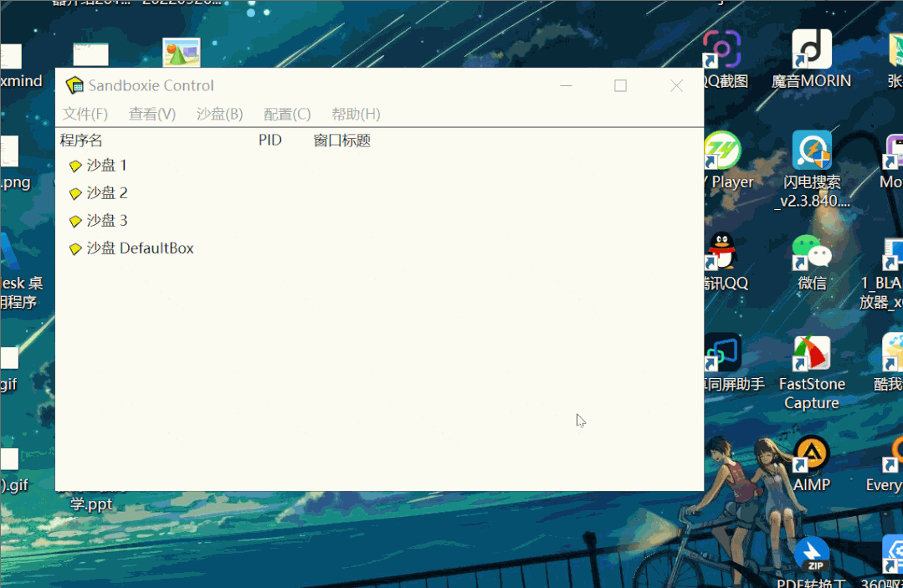This screenshot has height=588, width=903.
Task: Click the PID column header
Action: click(x=270, y=141)
